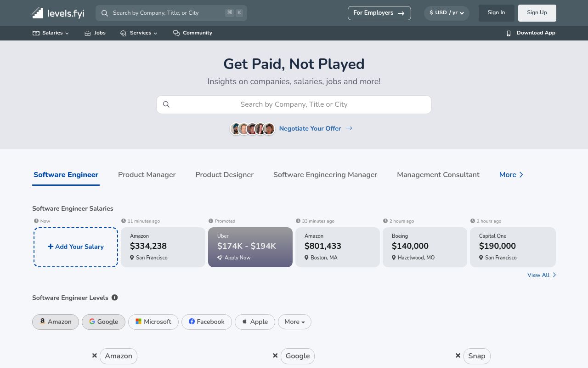588x368 pixels.
Task: Open the More companies dropdown
Action: tap(294, 322)
